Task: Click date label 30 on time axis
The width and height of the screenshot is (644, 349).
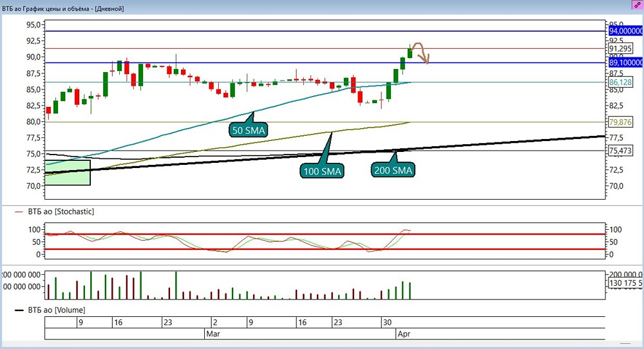Action: [387, 323]
